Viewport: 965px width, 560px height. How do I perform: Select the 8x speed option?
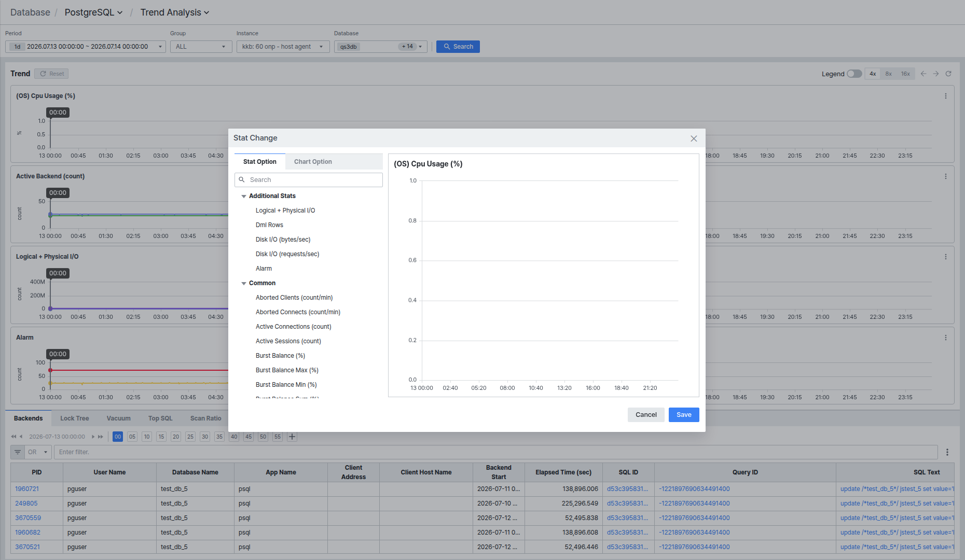coord(888,74)
